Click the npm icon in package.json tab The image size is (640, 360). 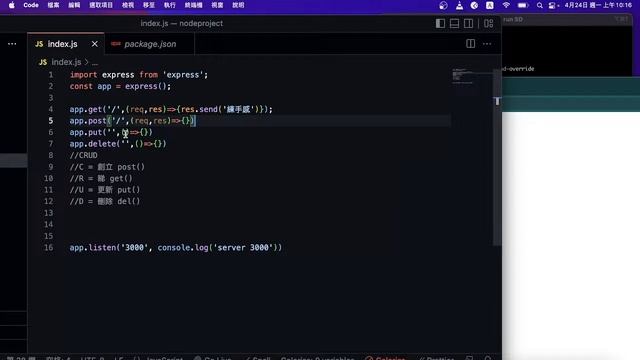[116, 44]
